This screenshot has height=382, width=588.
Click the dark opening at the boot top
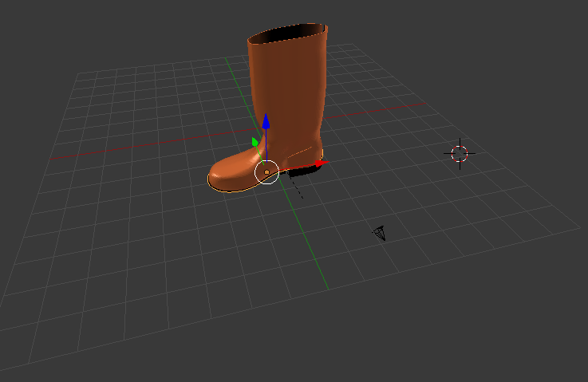289,33
